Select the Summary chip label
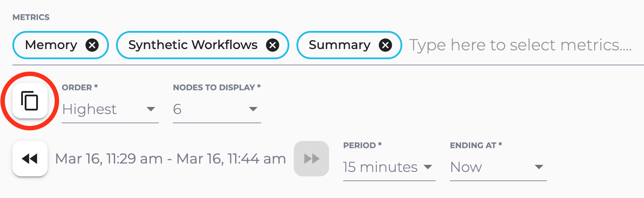The width and height of the screenshot is (644, 198). [339, 45]
